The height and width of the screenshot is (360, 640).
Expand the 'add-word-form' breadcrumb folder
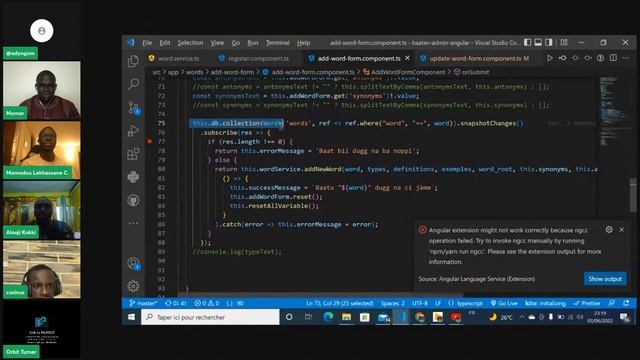coord(232,72)
